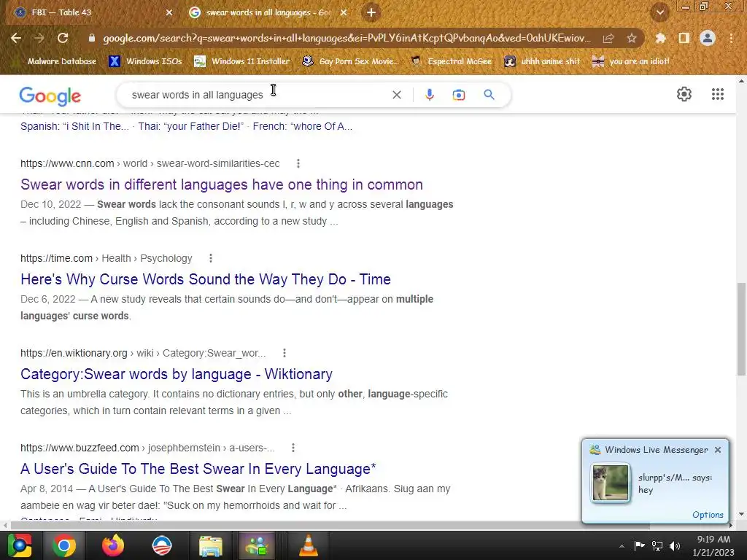The height and width of the screenshot is (560, 747).
Task: Expand the tab search dropdown
Action: click(x=660, y=13)
